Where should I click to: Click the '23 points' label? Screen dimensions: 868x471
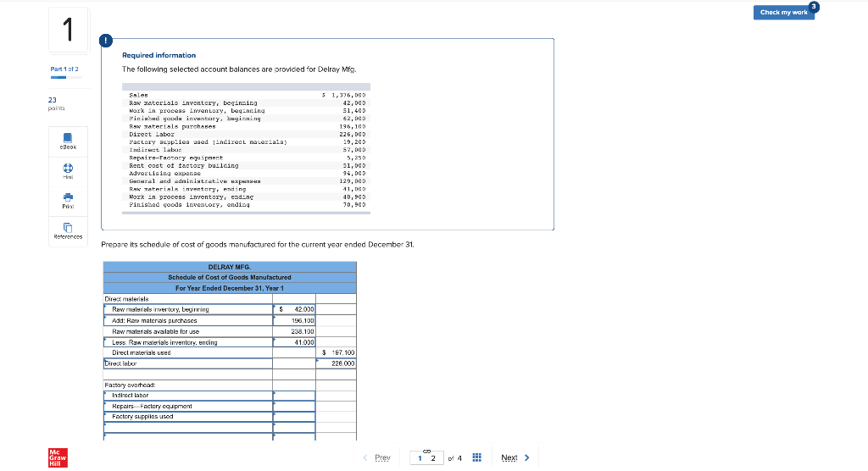[x=56, y=103]
